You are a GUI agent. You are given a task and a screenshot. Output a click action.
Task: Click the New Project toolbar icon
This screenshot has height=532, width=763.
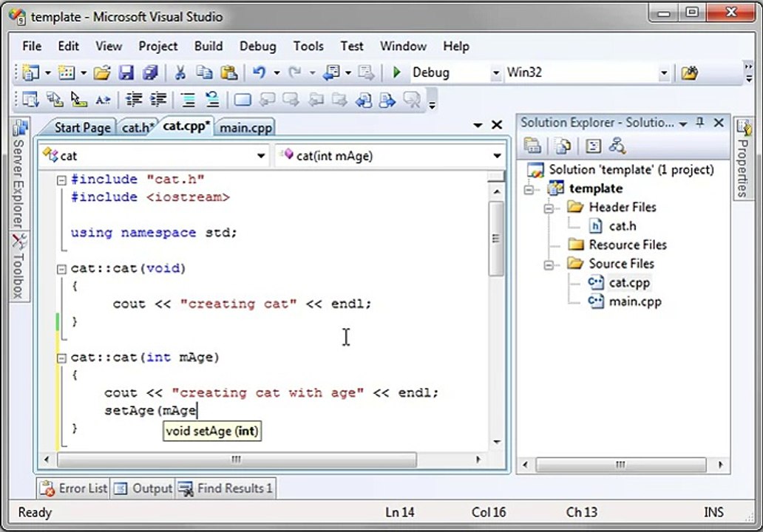31,73
